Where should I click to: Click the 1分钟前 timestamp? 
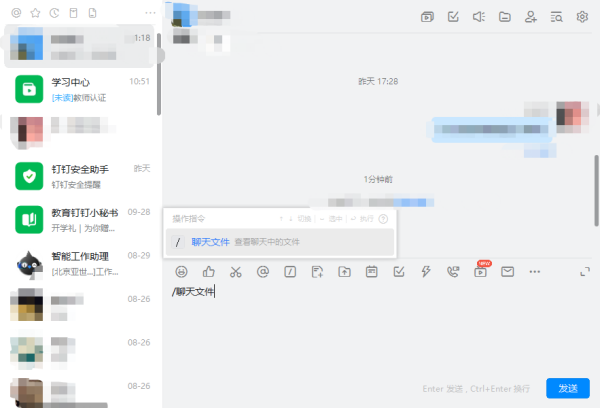pos(378,179)
